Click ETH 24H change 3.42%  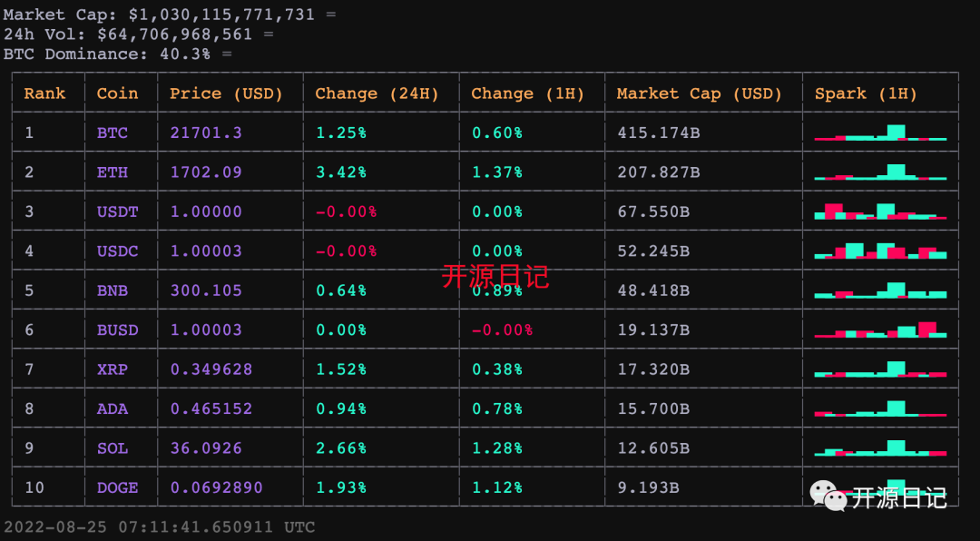(341, 172)
